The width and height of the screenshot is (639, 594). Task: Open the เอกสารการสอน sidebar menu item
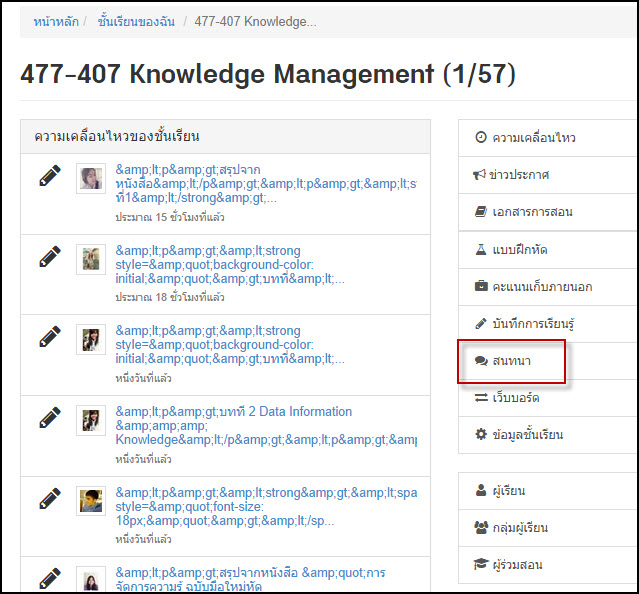(547, 212)
